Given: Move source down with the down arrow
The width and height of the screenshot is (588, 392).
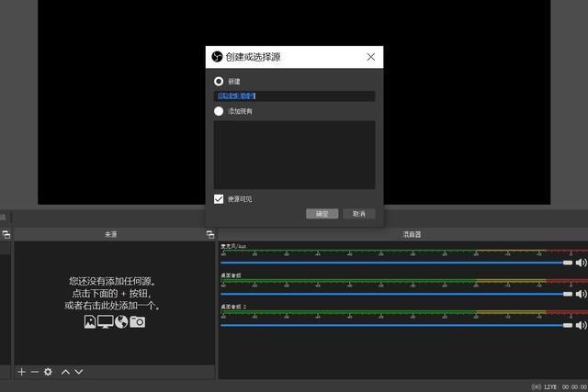Looking at the screenshot, I should tap(79, 372).
